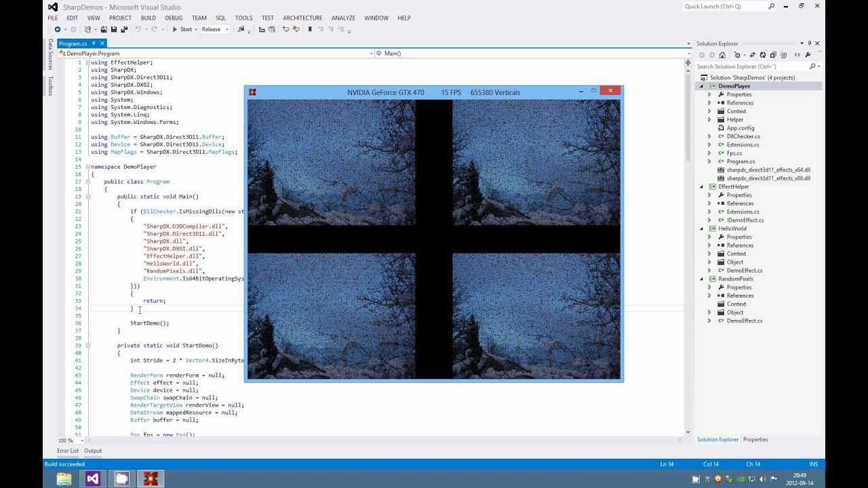Open File Explorer from the Windows taskbar
868x488 pixels.
(x=64, y=479)
